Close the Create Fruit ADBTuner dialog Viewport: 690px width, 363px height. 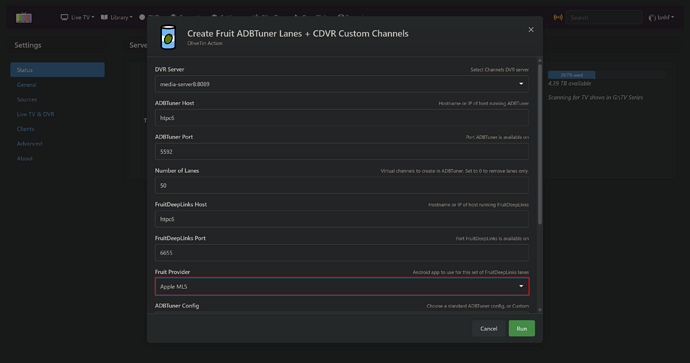coord(531,29)
